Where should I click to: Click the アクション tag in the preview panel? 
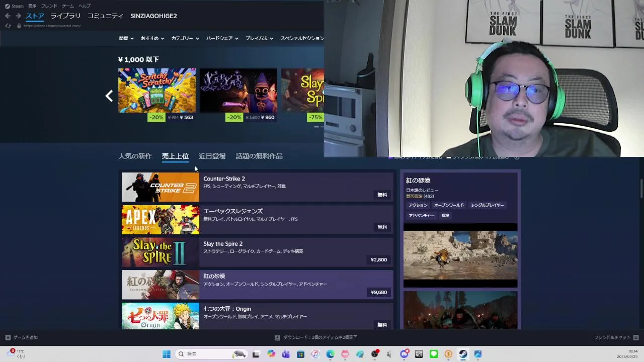coord(418,205)
